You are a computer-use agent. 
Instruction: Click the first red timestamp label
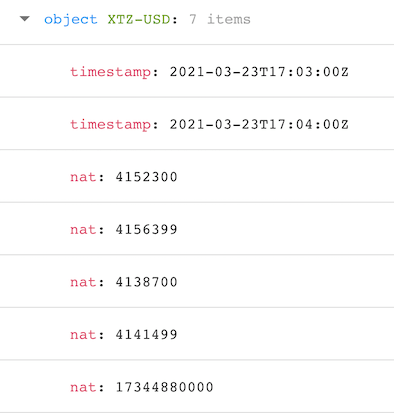(x=110, y=72)
